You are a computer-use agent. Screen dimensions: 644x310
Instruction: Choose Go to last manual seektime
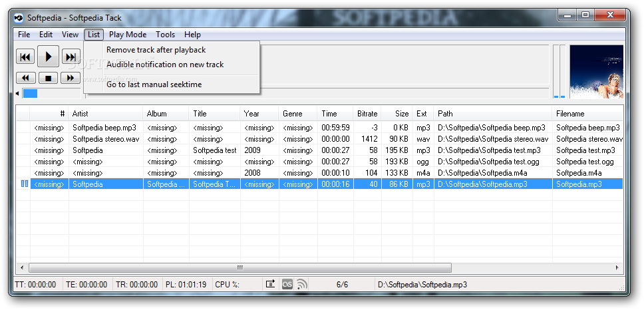172,84
